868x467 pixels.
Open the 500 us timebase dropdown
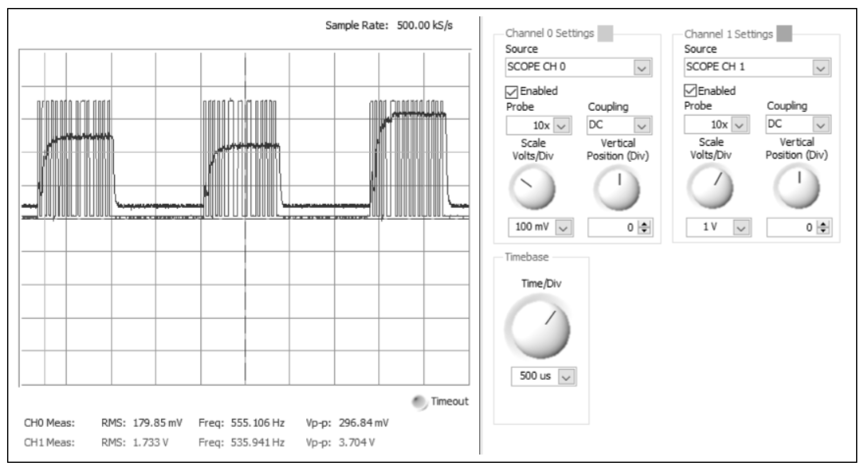click(566, 377)
